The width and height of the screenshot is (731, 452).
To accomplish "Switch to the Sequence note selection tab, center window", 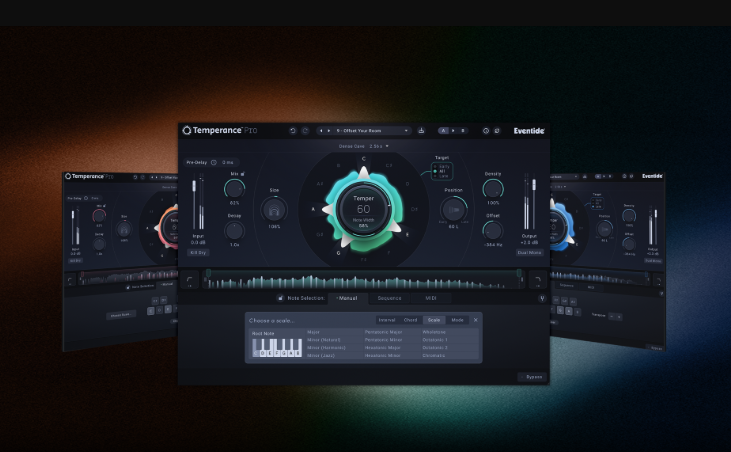I will 389,298.
